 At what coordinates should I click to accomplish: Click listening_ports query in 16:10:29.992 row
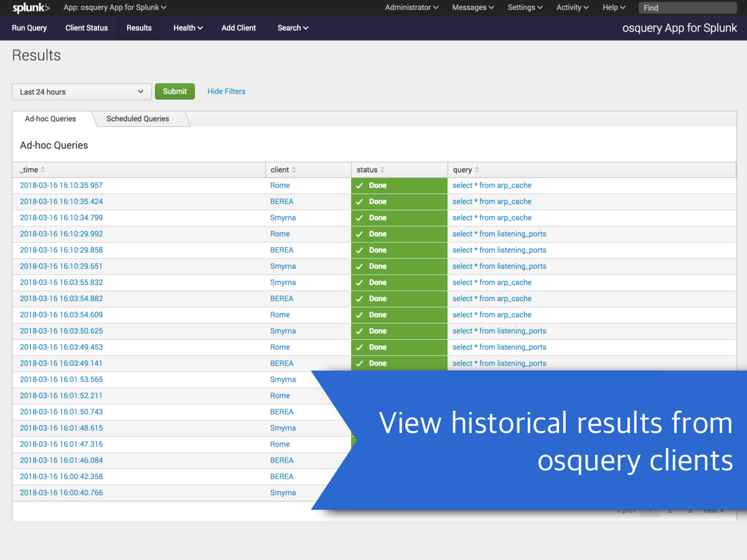(x=499, y=234)
